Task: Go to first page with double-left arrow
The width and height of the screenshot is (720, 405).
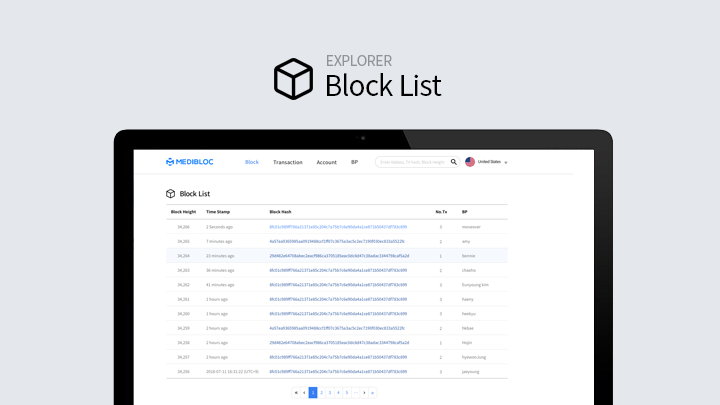Action: [x=296, y=393]
